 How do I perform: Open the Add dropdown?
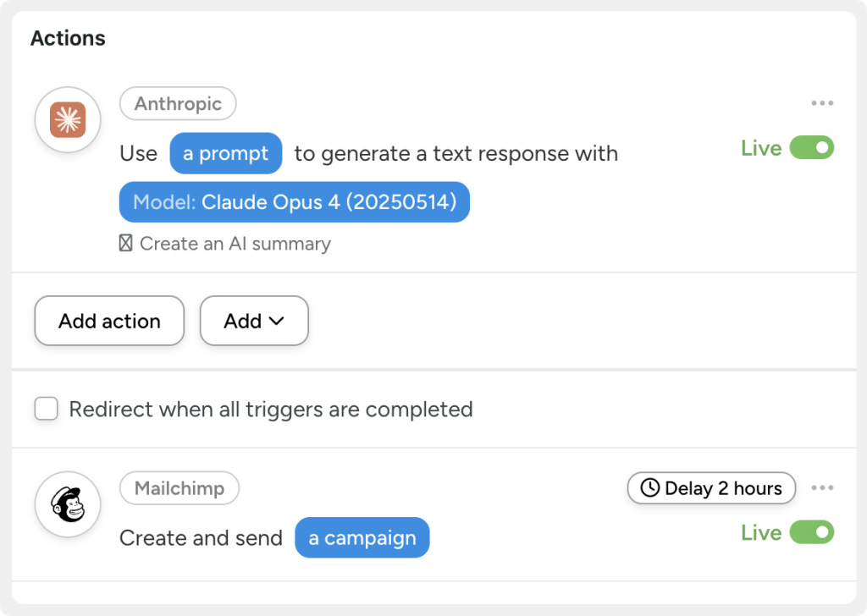coord(254,321)
